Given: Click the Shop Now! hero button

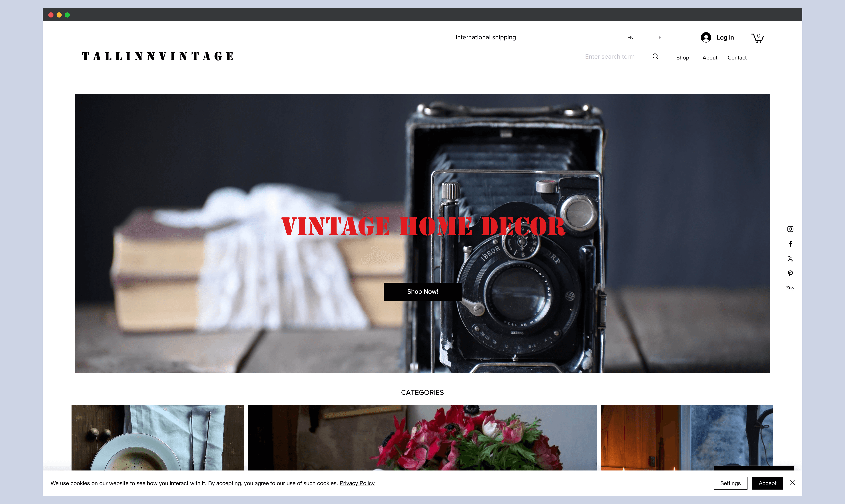Looking at the screenshot, I should pos(422,292).
